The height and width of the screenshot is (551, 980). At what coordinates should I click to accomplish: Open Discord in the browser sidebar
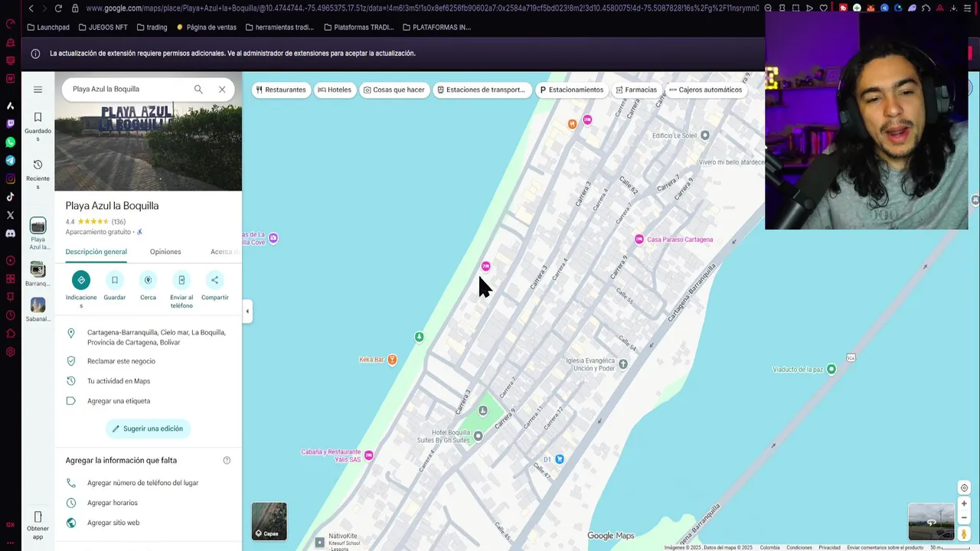[x=10, y=233]
